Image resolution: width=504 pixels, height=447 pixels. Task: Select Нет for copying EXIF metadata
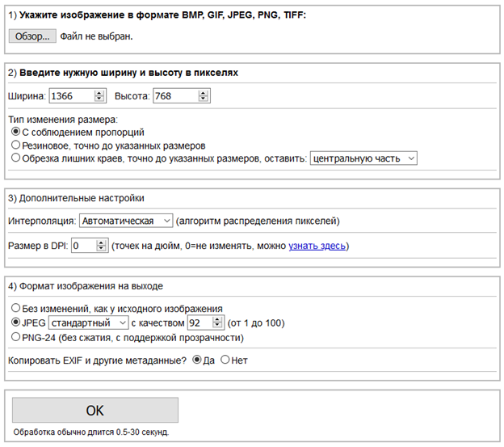(225, 360)
